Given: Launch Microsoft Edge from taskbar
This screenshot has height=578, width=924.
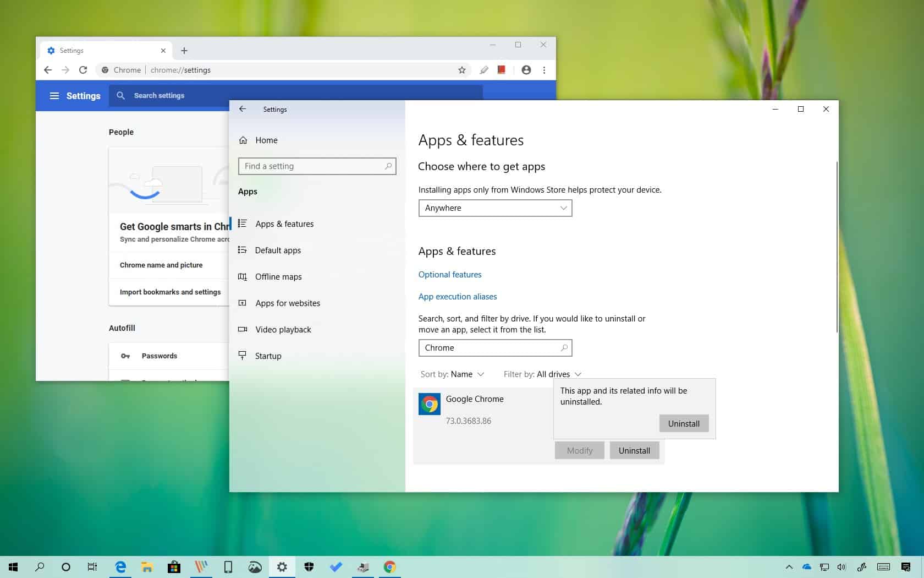Looking at the screenshot, I should click(120, 567).
